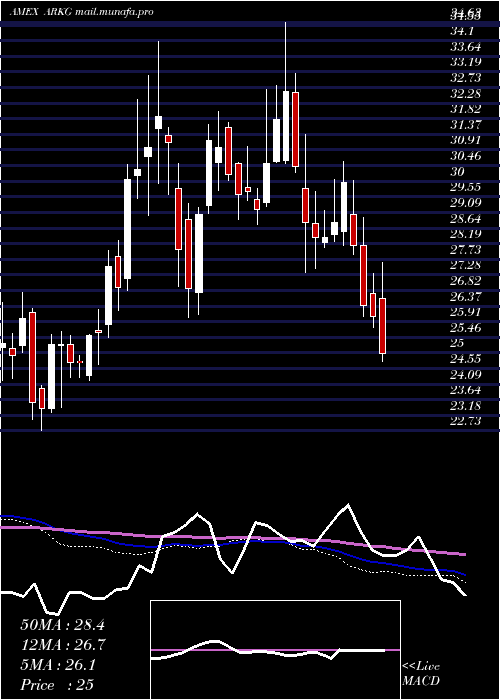Click the 31.82 price axis label
Image resolution: width=500 pixels, height=700 pixels.
coord(466,109)
